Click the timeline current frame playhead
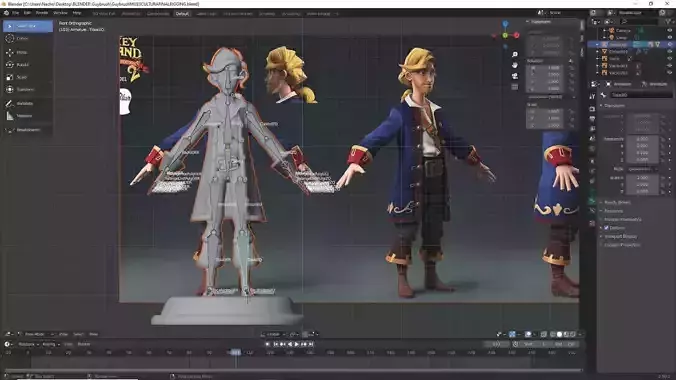This screenshot has height=380, width=676. click(235, 352)
